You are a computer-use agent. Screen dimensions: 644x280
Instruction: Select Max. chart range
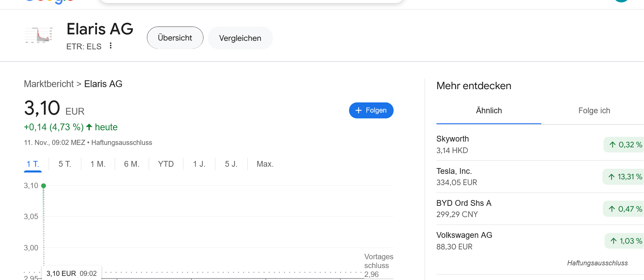(x=265, y=164)
